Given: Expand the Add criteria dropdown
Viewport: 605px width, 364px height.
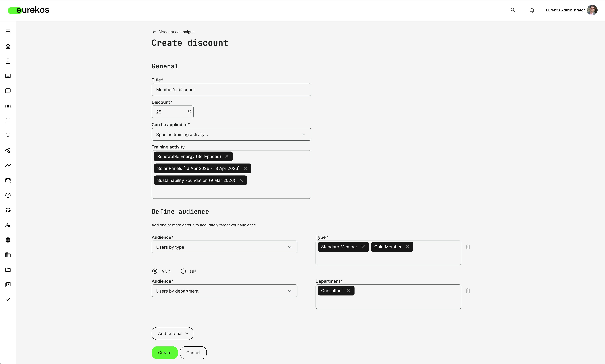Looking at the screenshot, I should click(x=172, y=333).
